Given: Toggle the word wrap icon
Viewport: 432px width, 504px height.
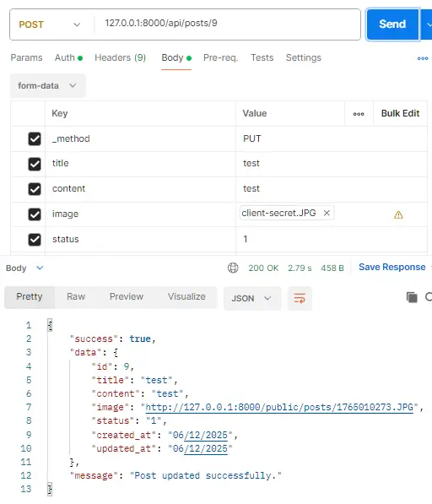Looking at the screenshot, I should tap(300, 298).
